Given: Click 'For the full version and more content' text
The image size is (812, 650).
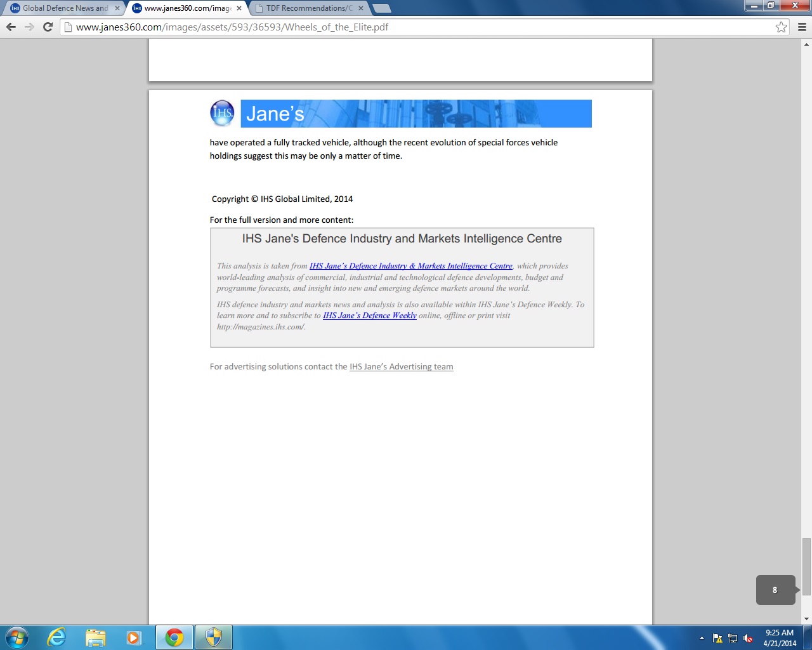Looking at the screenshot, I should coord(282,220).
